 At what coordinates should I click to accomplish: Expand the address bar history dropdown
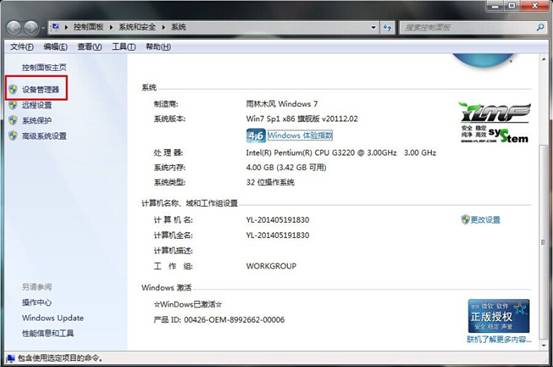373,27
